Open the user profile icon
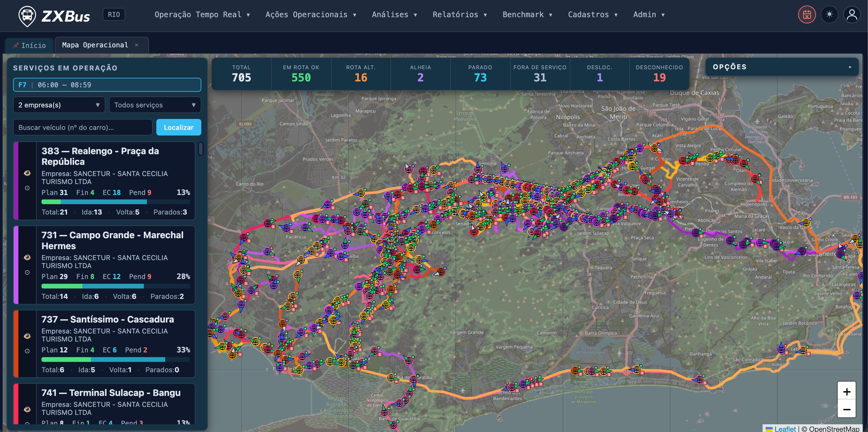868x432 pixels. tap(852, 14)
